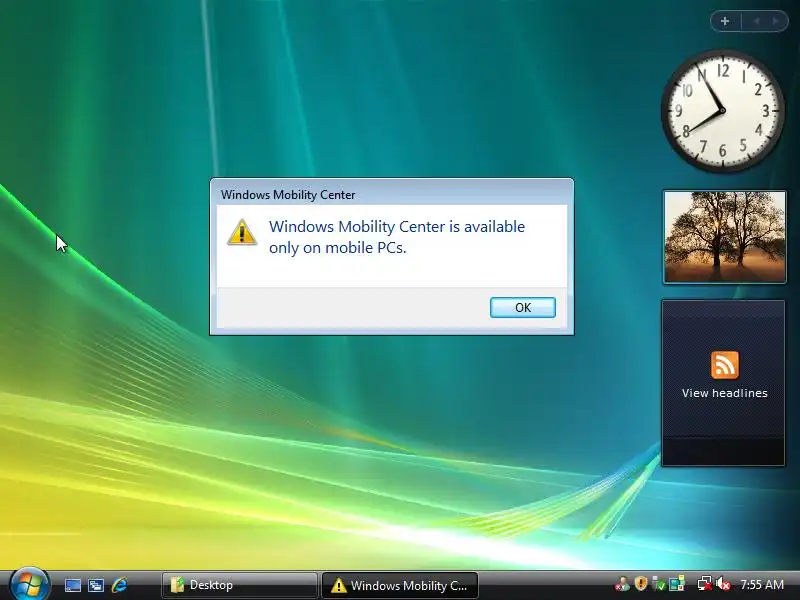This screenshot has width=800, height=600.
Task: Click the analog clock gadget
Action: click(722, 110)
